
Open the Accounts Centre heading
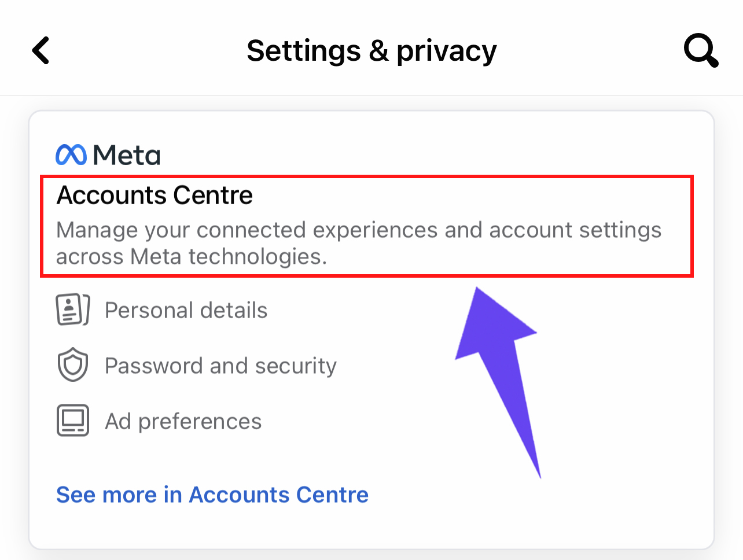point(155,195)
